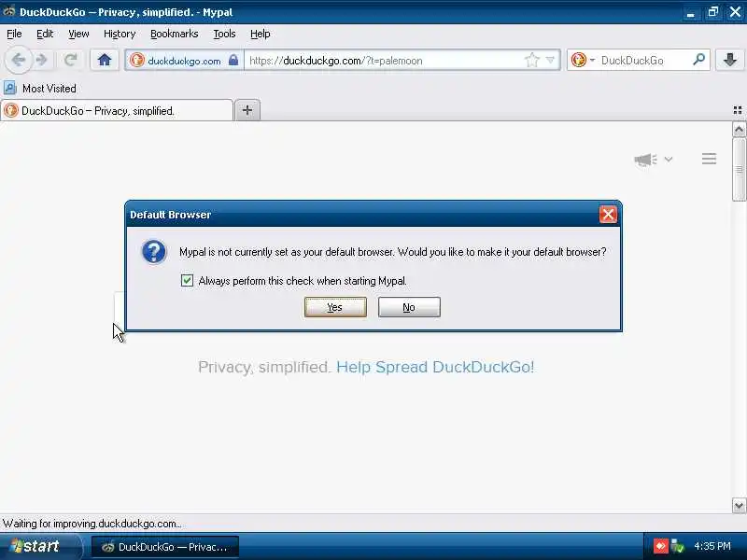Open a new tab with plus button

(247, 110)
